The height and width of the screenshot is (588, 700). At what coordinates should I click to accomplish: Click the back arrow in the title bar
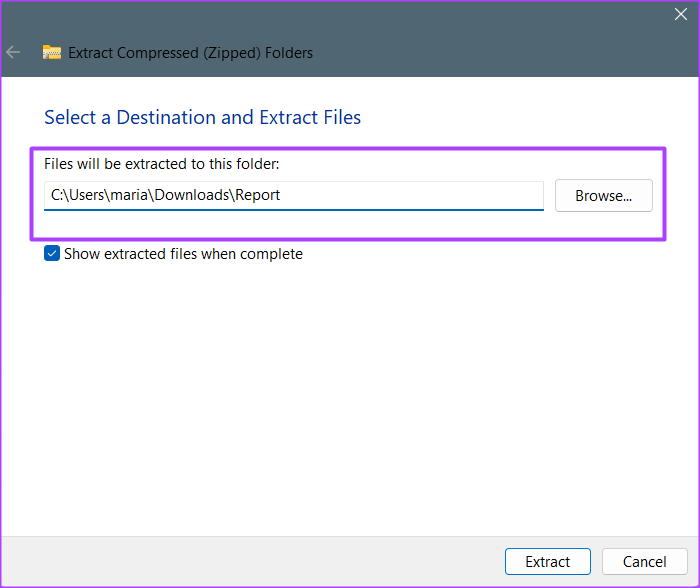(13, 52)
